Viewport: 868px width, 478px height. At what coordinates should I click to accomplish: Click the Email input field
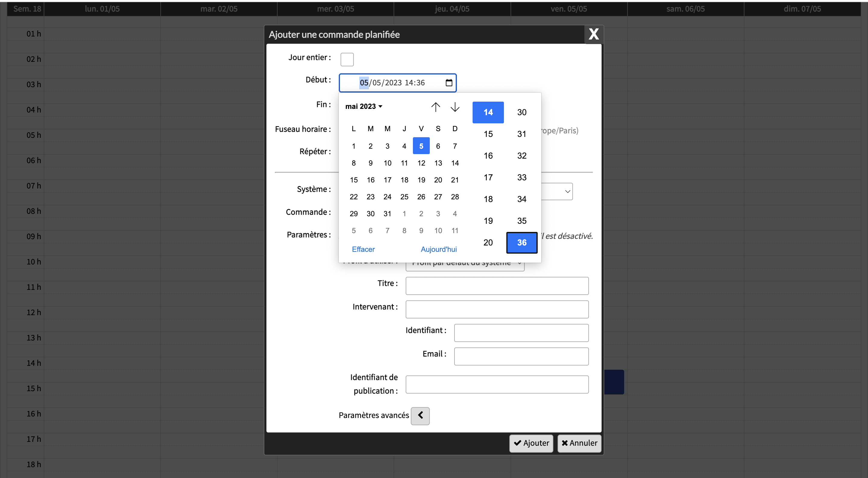coord(521,356)
